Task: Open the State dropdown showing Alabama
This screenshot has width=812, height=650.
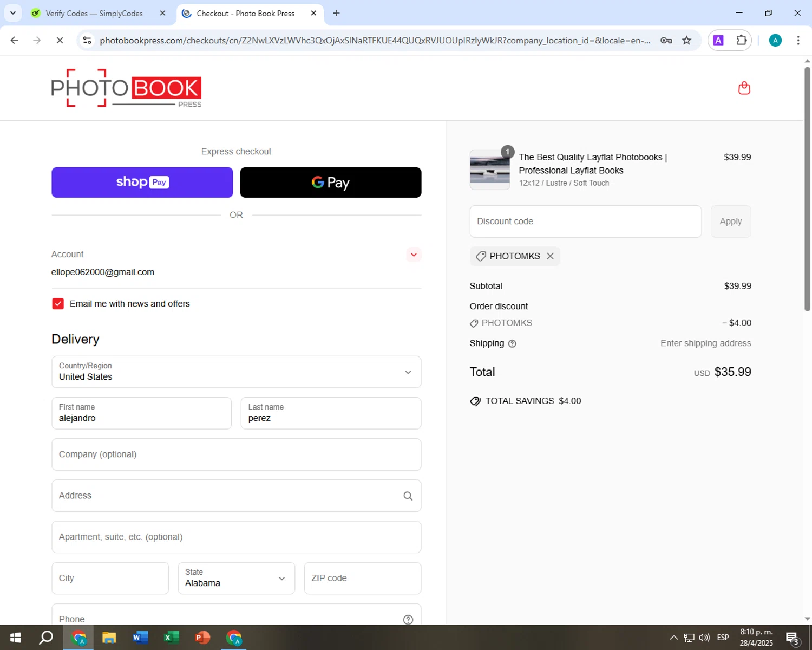Action: tap(237, 578)
